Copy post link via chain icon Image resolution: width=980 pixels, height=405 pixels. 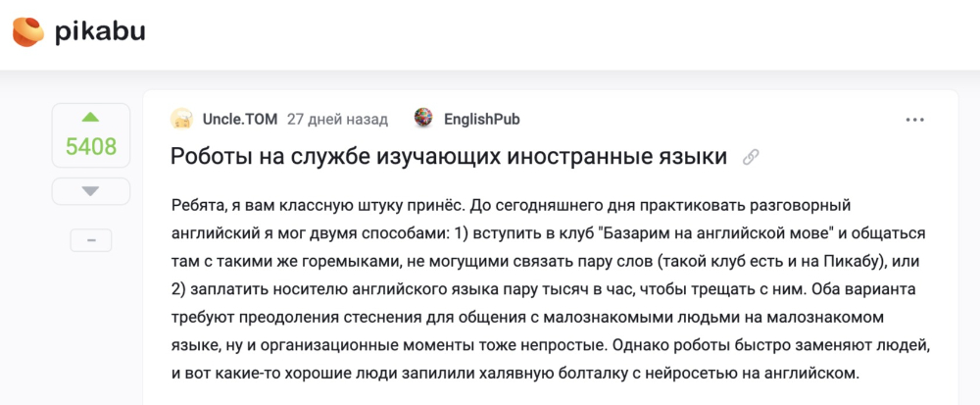752,157
